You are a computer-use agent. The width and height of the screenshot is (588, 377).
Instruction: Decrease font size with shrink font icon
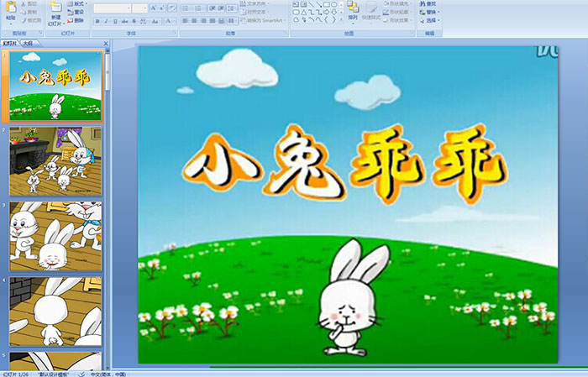tap(161, 8)
